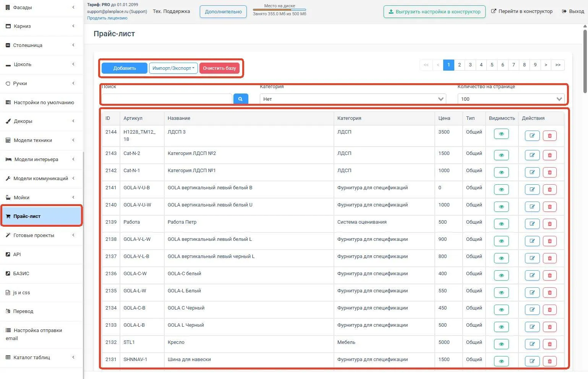Delete the GOLA-V-U-B row
This screenshot has width=588, height=379.
(550, 189)
